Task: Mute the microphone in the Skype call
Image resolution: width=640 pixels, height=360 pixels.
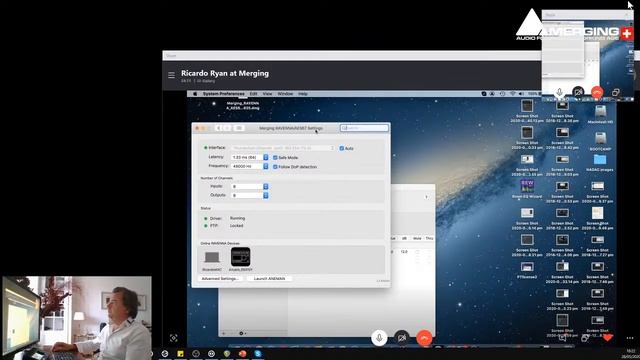Action: 379,338
